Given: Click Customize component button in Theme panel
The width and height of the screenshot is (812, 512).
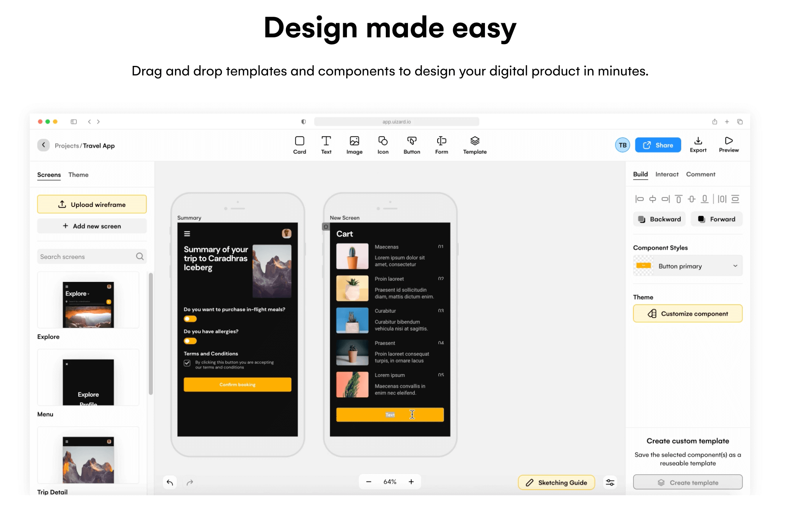Looking at the screenshot, I should point(687,313).
